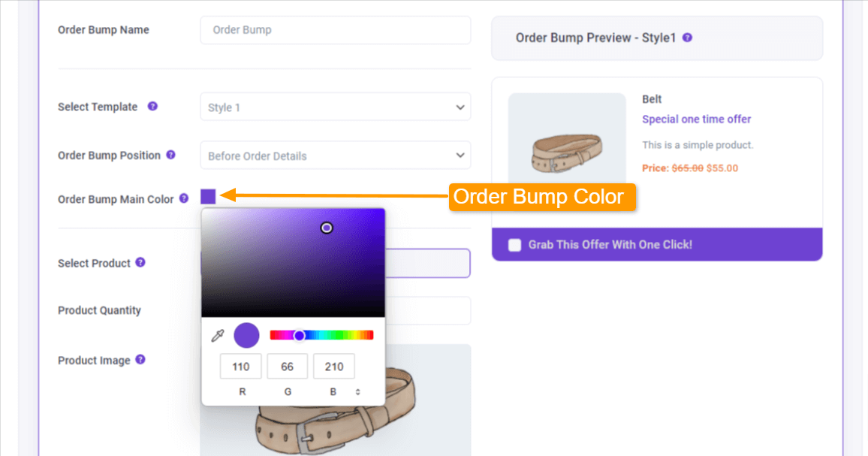Image resolution: width=868 pixels, height=456 pixels.
Task: Open the Order Bump Position dropdown
Action: click(336, 156)
